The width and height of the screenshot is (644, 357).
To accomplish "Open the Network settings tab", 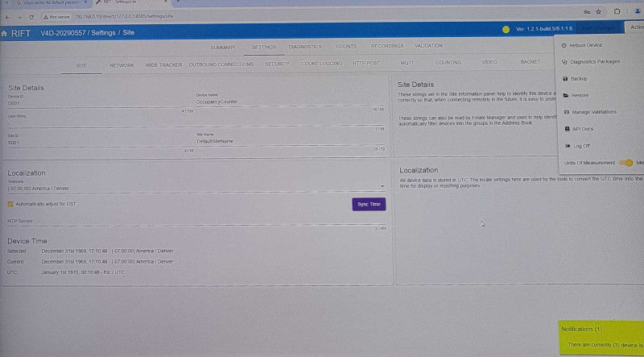I will 122,65.
